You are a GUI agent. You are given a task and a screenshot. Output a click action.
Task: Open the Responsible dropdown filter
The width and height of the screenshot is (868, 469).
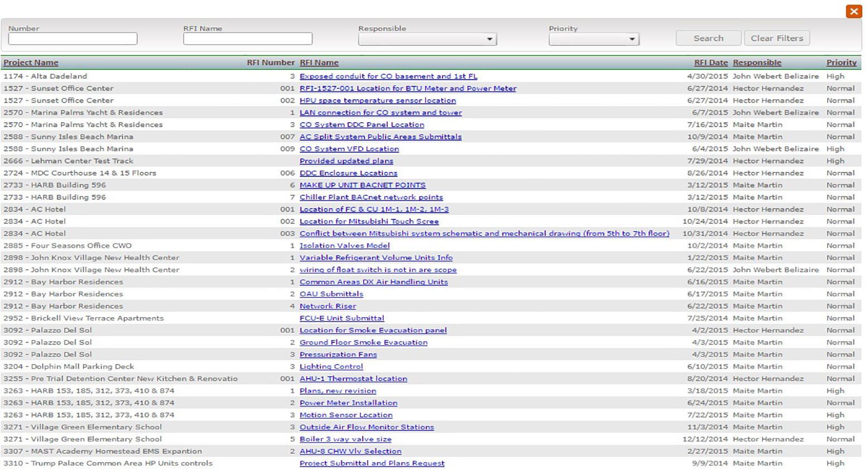click(427, 39)
